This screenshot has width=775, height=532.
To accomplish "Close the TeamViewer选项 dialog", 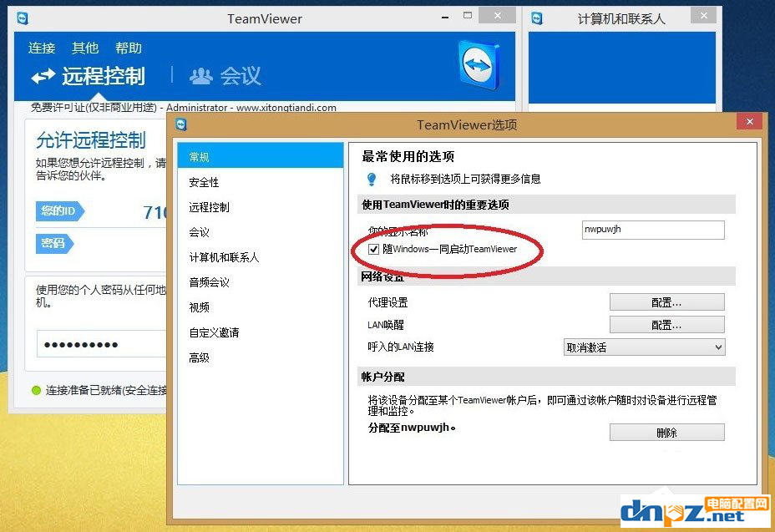I will (x=750, y=121).
